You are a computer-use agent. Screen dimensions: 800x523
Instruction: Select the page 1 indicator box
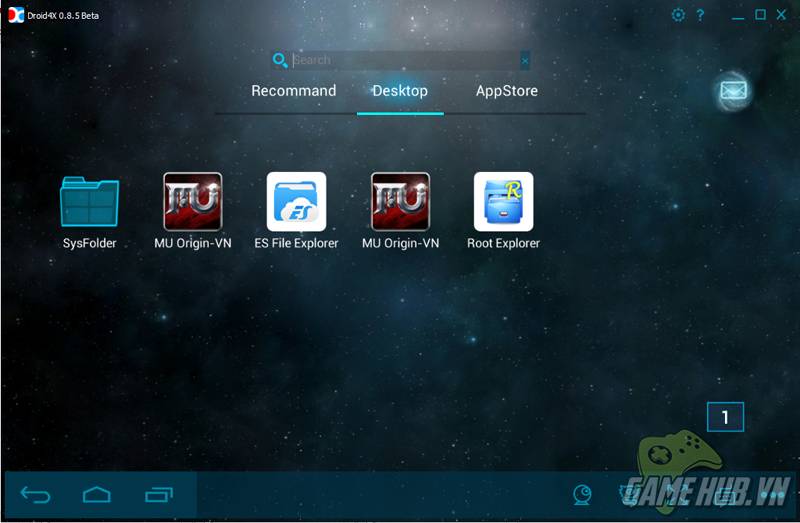point(725,418)
